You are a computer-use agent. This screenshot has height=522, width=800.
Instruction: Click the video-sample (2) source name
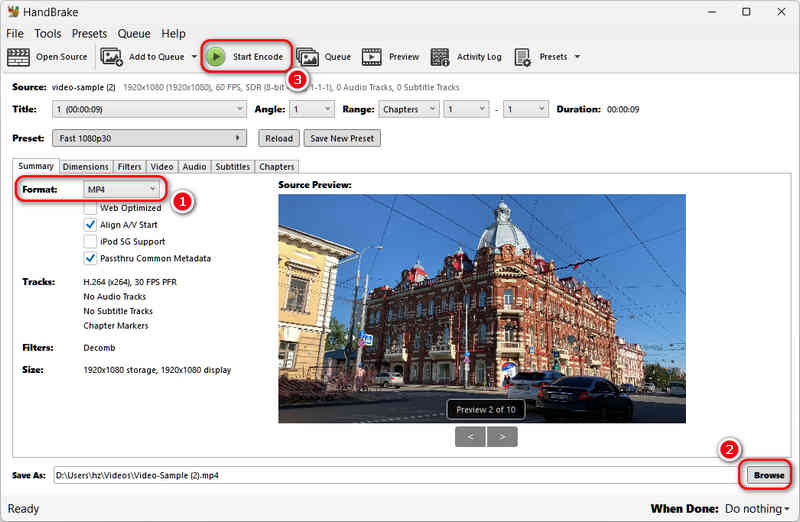point(84,87)
